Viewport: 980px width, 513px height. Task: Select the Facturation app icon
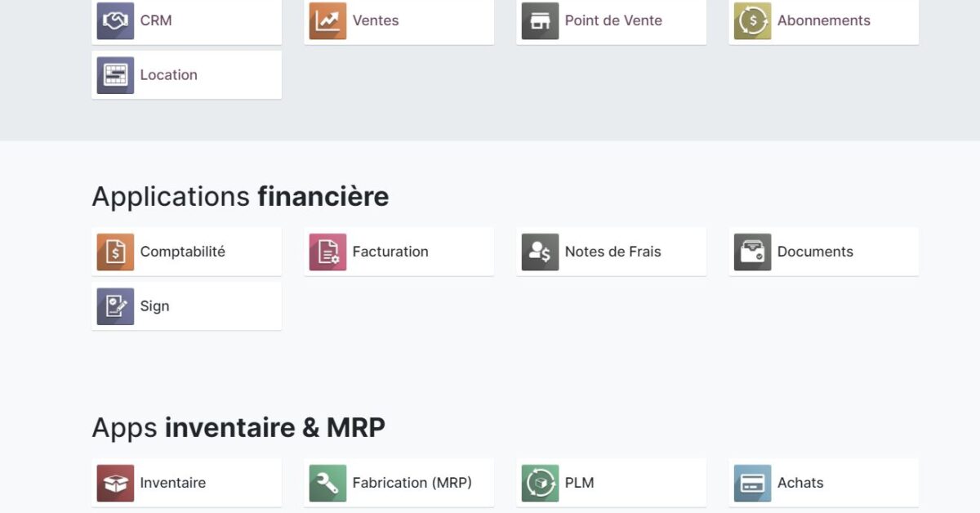327,252
